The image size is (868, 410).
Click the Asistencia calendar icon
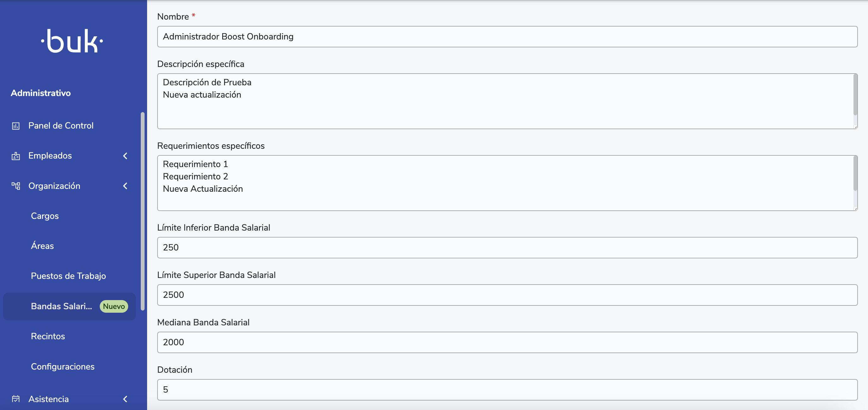pos(16,399)
